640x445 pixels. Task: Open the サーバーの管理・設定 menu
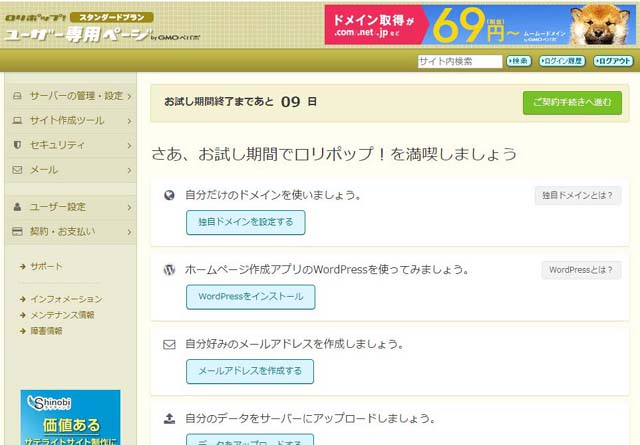tap(72, 96)
